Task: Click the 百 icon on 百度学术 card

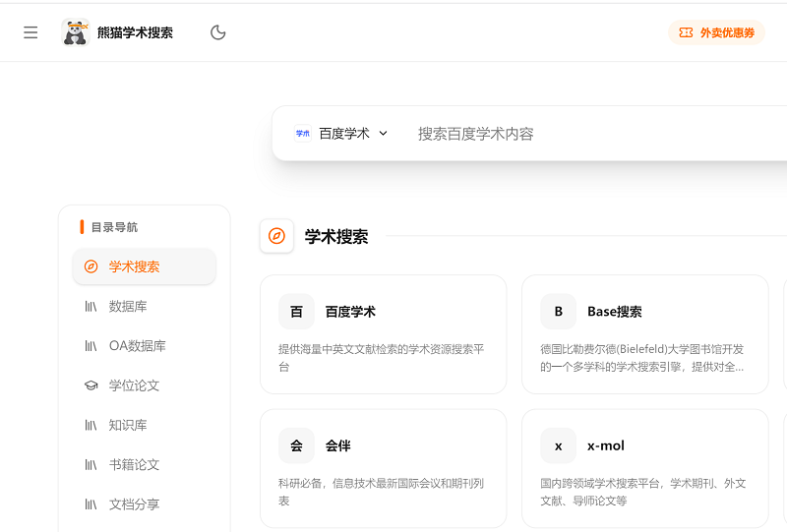Action: 297,312
